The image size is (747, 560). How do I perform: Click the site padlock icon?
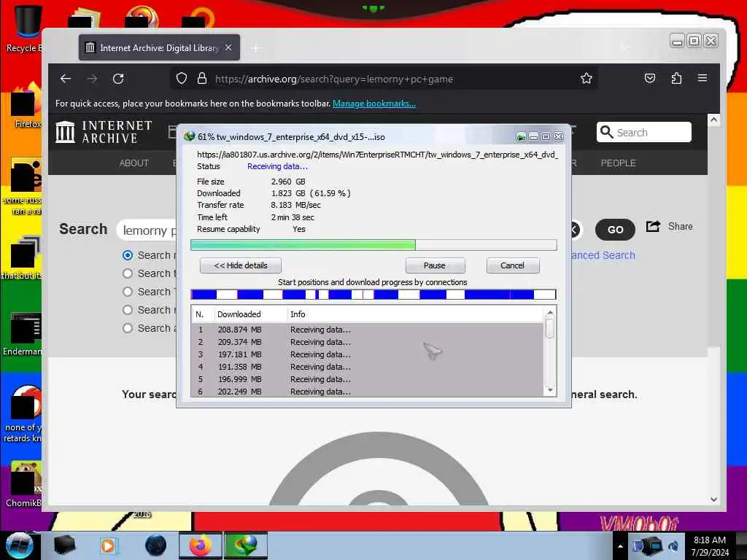tap(202, 78)
